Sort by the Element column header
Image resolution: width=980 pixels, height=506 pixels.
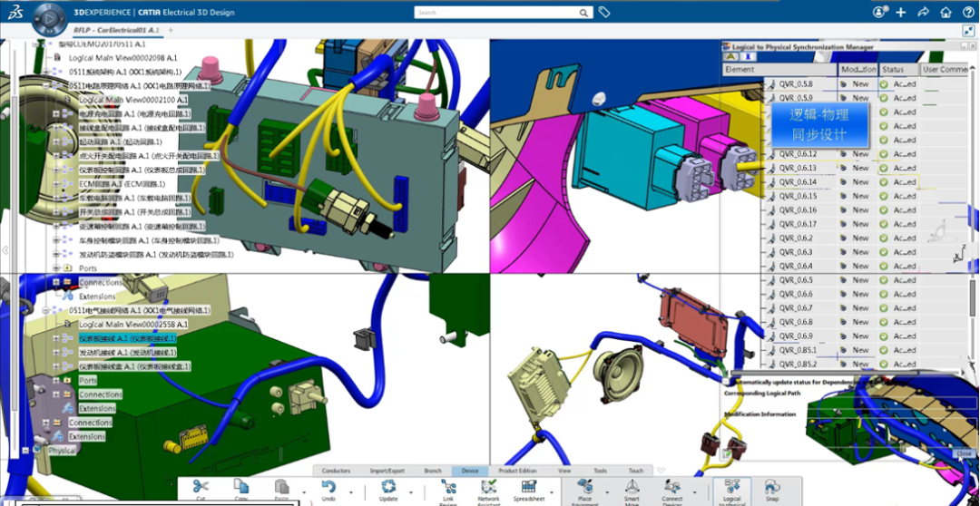pyautogui.click(x=779, y=70)
